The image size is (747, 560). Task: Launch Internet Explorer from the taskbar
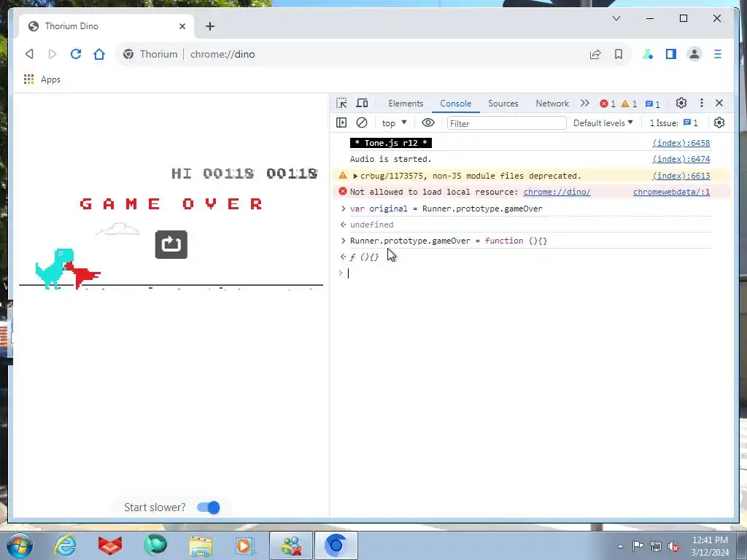tap(65, 545)
